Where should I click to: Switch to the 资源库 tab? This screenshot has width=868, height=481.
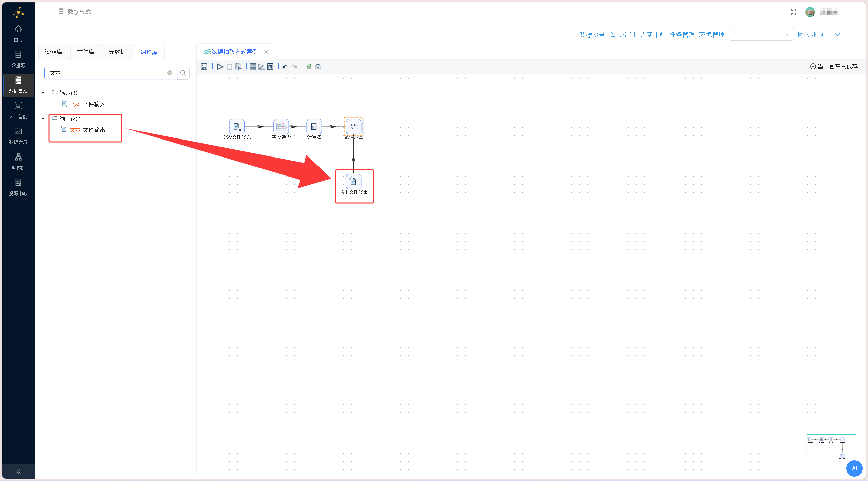[x=54, y=52]
